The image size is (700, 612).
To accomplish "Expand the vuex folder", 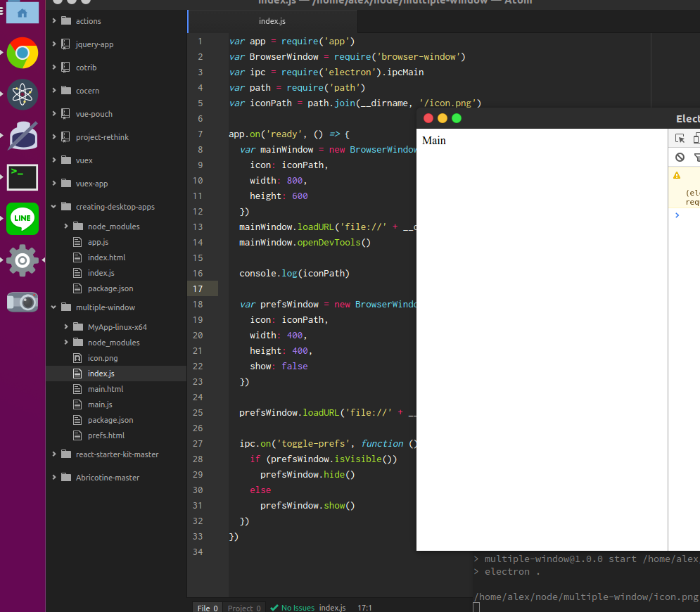I will click(54, 160).
